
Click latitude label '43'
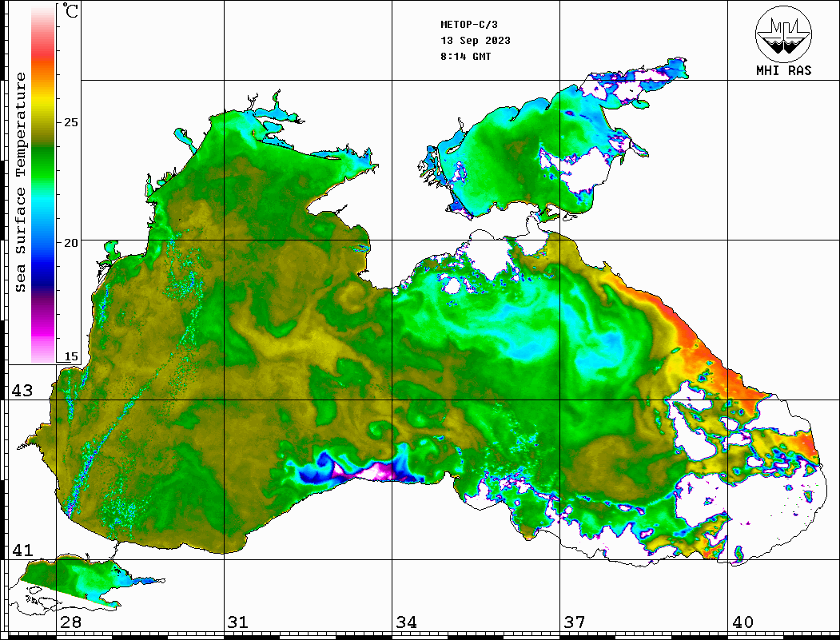[22, 391]
